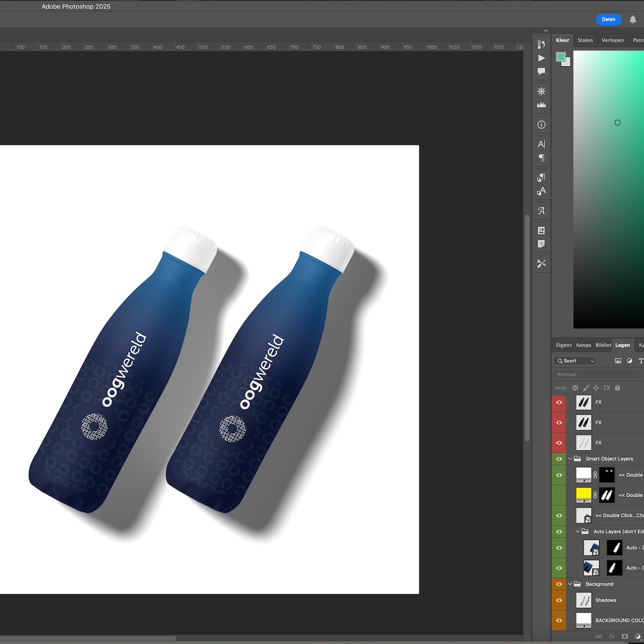Open the Paragraph panel icon
644x644 pixels.
click(541, 158)
